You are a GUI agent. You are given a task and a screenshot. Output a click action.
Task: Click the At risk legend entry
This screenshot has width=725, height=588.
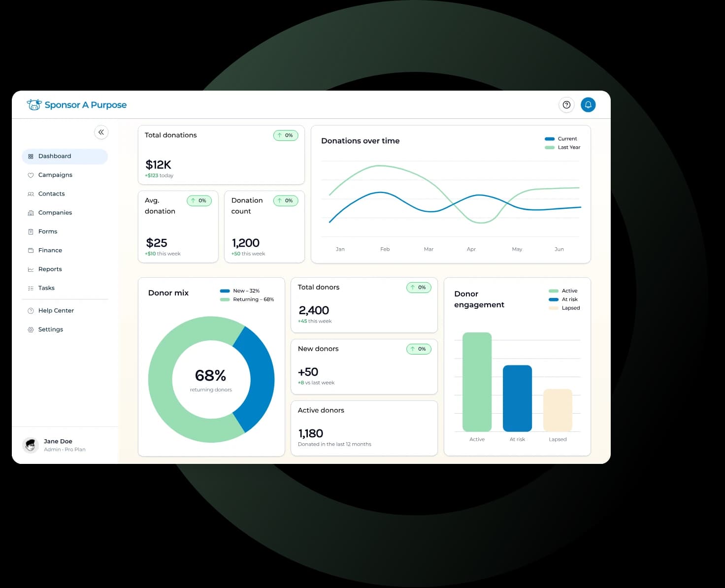563,299
